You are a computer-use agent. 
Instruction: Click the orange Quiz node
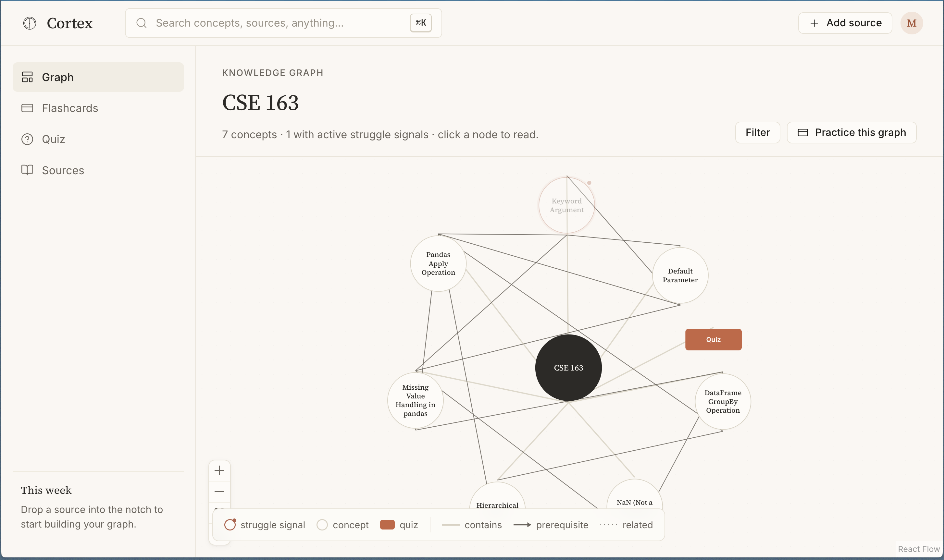point(713,339)
